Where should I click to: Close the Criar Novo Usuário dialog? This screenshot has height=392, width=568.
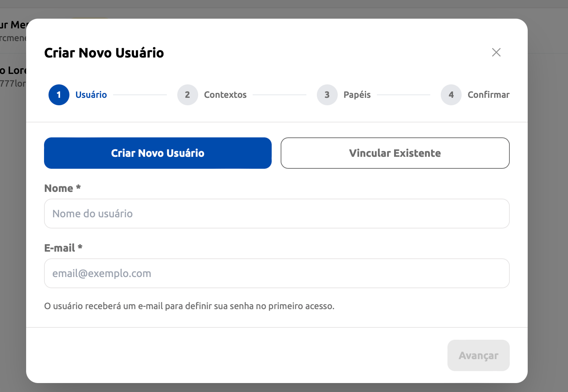(496, 52)
